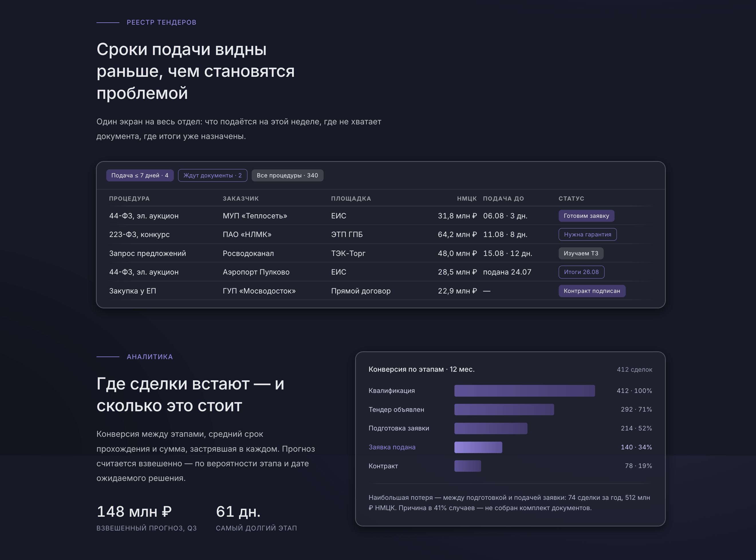756x560 pixels.
Task: Click the '148 млн ₽' forecast figure
Action: pyautogui.click(x=134, y=512)
